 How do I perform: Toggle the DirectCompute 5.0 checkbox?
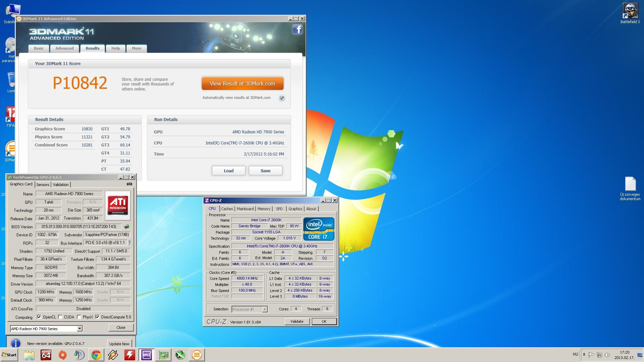pos(97,317)
